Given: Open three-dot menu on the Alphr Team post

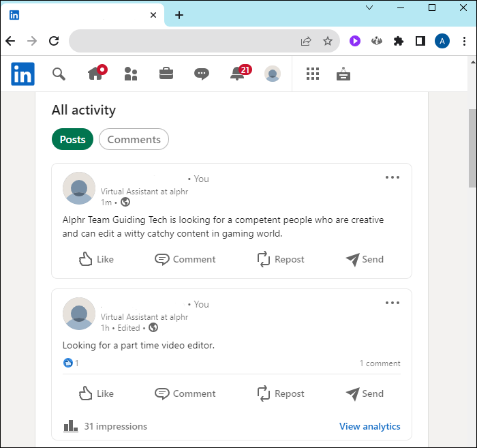Looking at the screenshot, I should (x=392, y=177).
